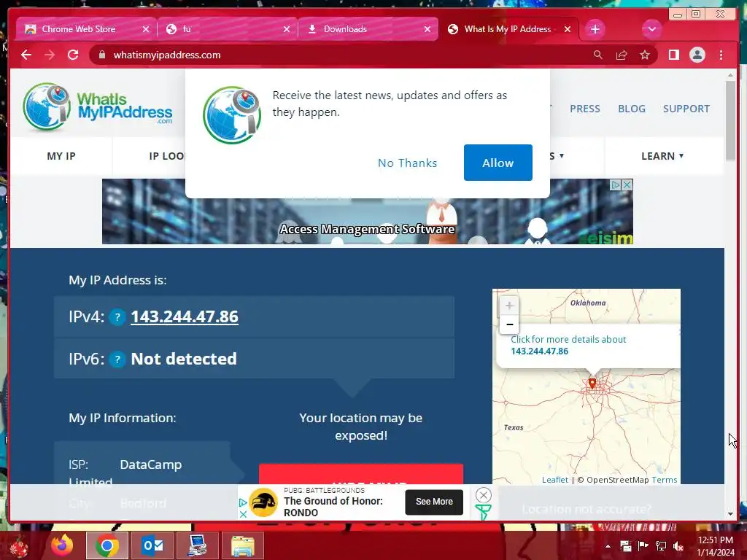The width and height of the screenshot is (747, 560).
Task: Click the WhatIsMyIPAddress logo
Action: (97, 108)
